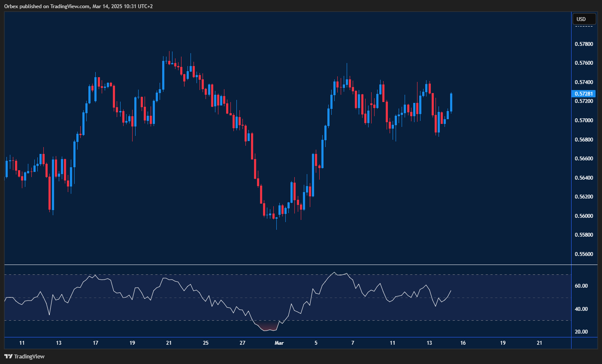Click the highest blue candle near the 21 label
The image size is (602, 364).
[x=164, y=75]
